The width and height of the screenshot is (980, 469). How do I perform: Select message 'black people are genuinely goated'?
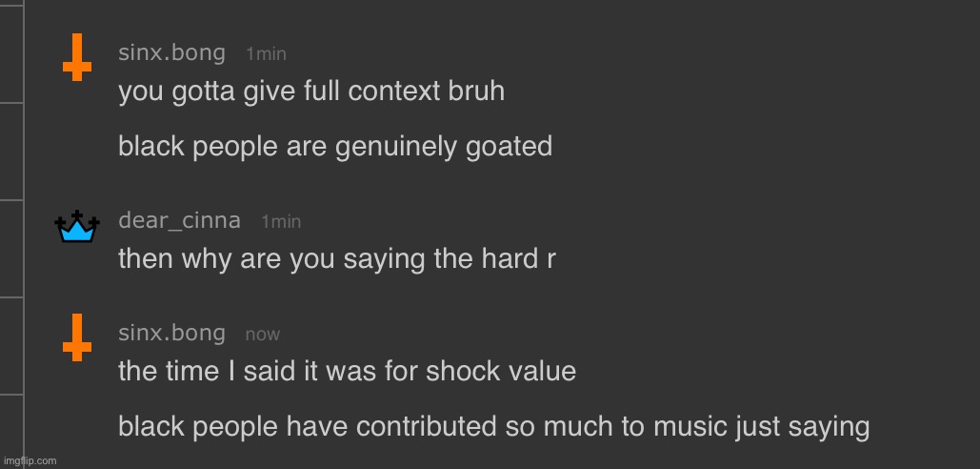pyautogui.click(x=335, y=147)
